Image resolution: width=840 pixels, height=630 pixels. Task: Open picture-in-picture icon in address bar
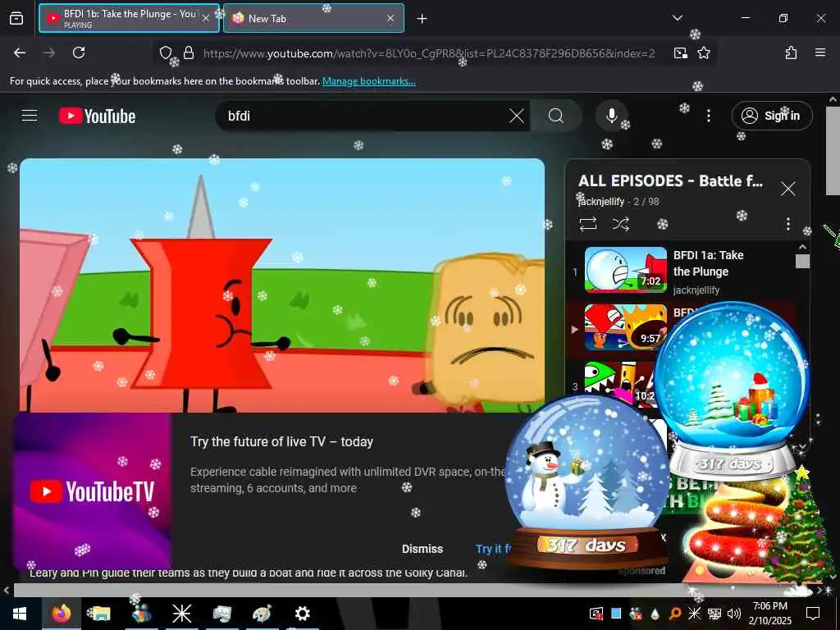coord(680,52)
